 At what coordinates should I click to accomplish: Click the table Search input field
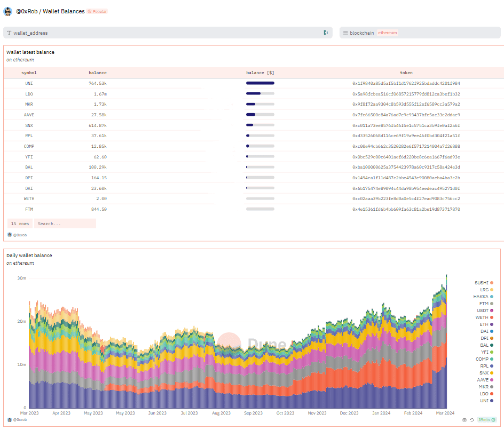[65, 224]
